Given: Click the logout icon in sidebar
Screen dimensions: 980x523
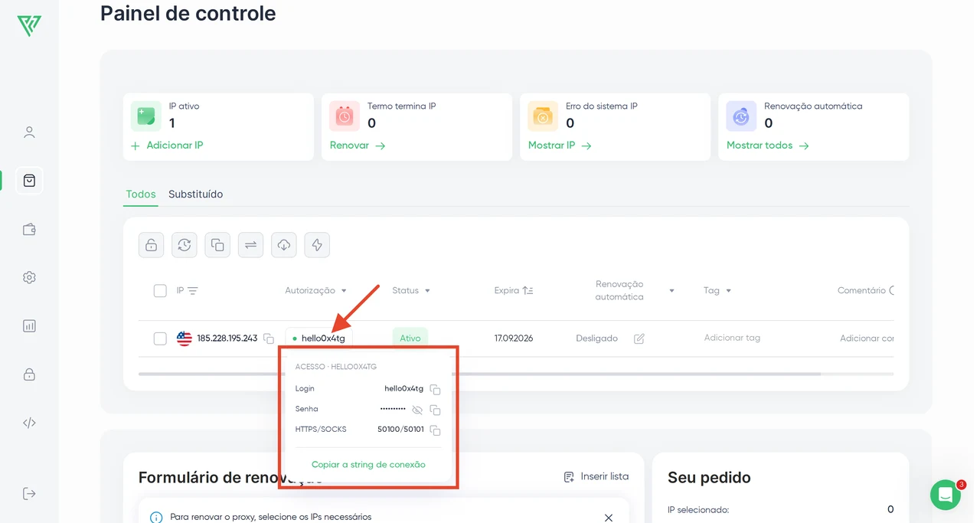Looking at the screenshot, I should 29,493.
